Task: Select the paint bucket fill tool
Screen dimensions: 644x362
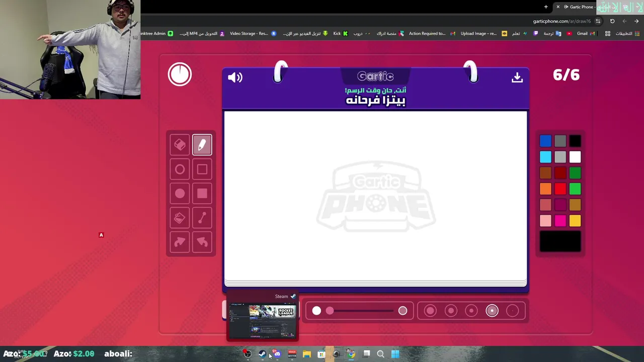Action: point(180,218)
